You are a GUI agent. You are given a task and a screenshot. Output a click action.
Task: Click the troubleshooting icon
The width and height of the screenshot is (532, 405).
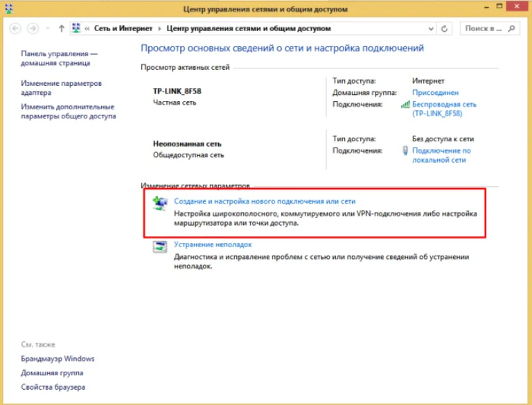(x=160, y=246)
